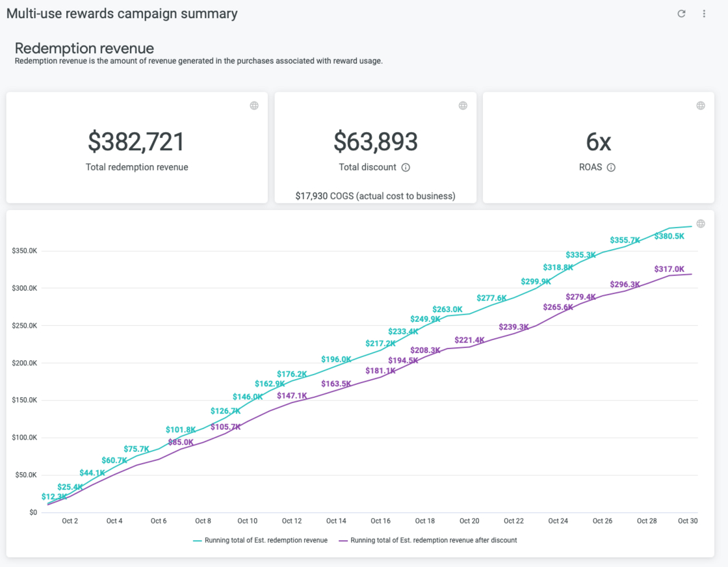Click the $194.5K data label
The image size is (728, 567).
point(403,360)
